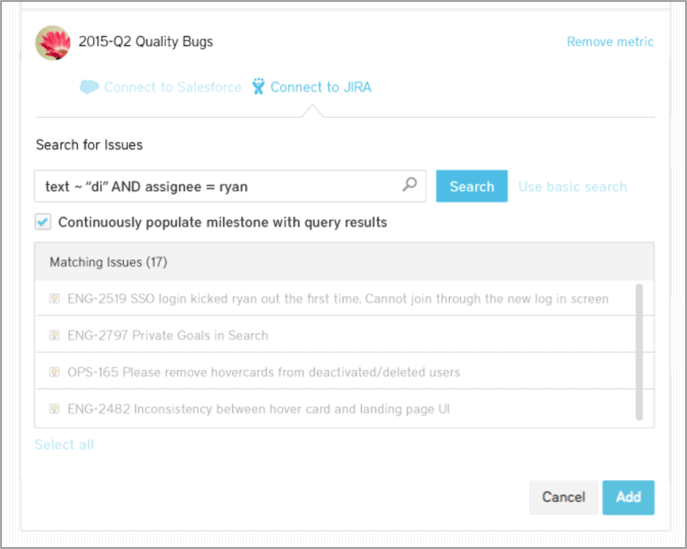Click the Use basic search link

(572, 187)
